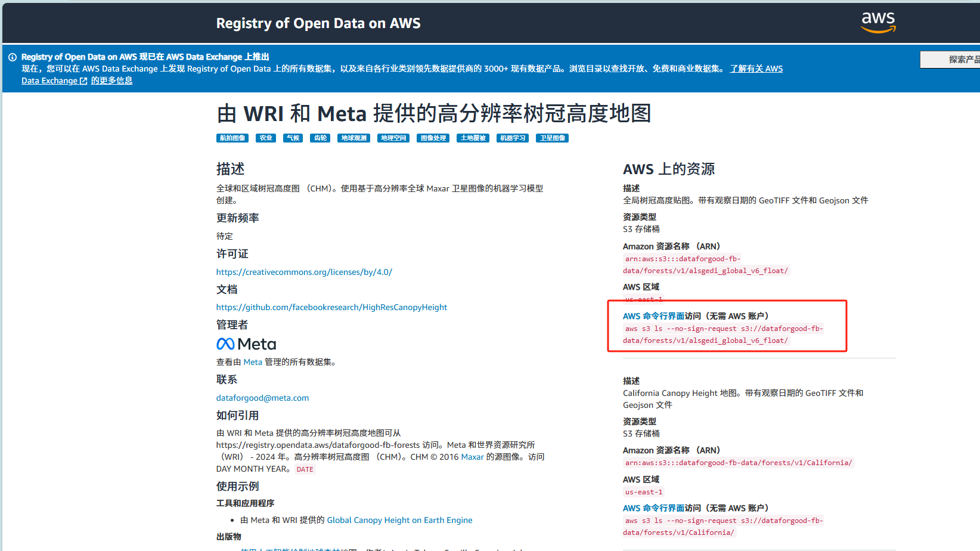Click the Meta logo under 管理者
The height and width of the screenshot is (551, 980).
click(246, 344)
